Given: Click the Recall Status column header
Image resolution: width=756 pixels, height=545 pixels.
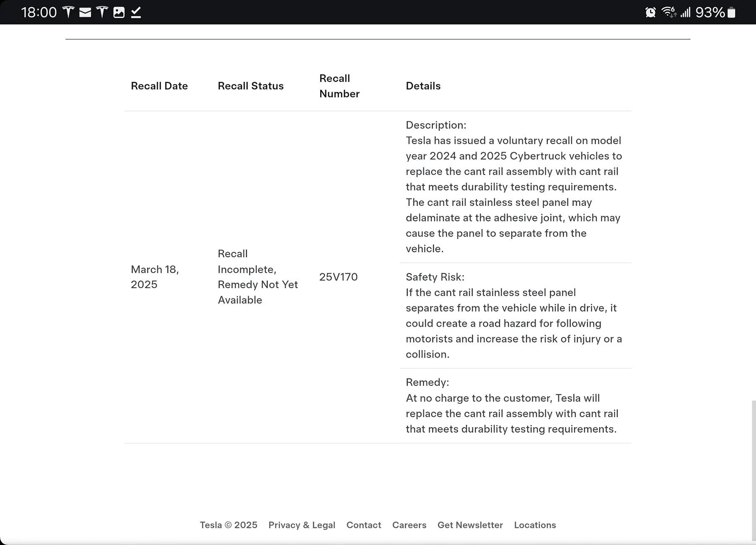Looking at the screenshot, I should (x=251, y=86).
